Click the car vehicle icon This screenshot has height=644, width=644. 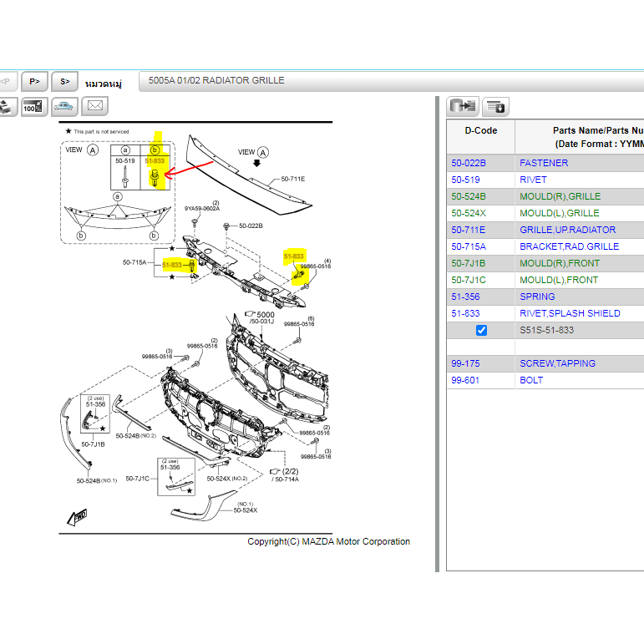point(63,106)
